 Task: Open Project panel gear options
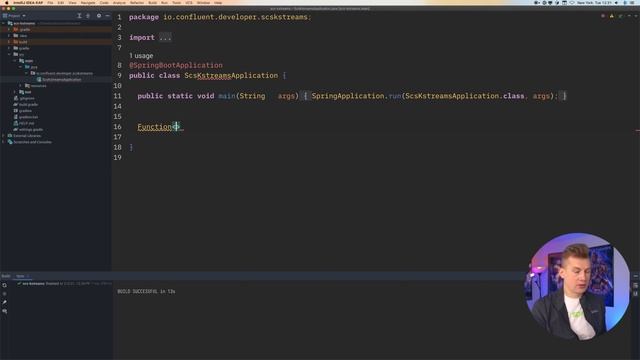[99, 16]
